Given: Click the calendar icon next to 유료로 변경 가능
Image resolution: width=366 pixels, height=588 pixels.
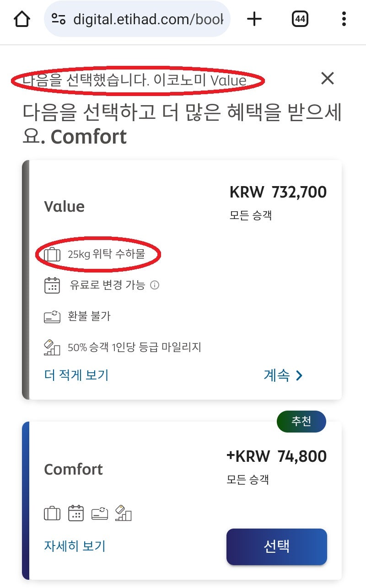Looking at the screenshot, I should 54,285.
